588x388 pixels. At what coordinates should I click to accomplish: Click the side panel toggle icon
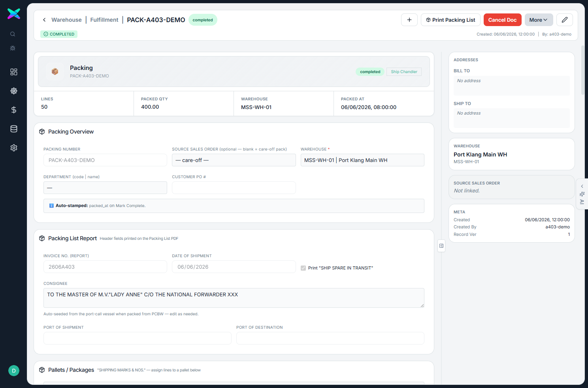pos(441,246)
